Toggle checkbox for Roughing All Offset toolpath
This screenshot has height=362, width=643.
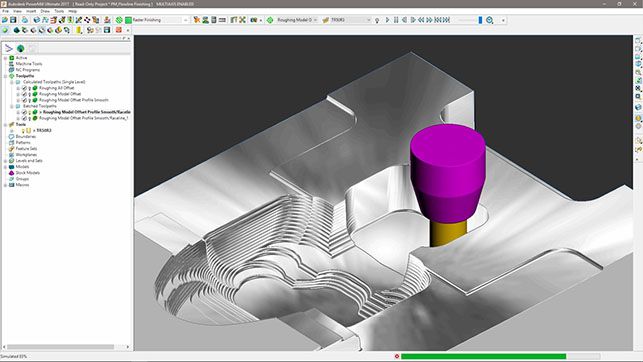24,88
